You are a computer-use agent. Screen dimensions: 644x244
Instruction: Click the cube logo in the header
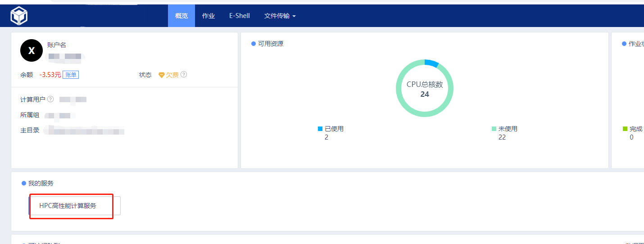click(x=19, y=16)
